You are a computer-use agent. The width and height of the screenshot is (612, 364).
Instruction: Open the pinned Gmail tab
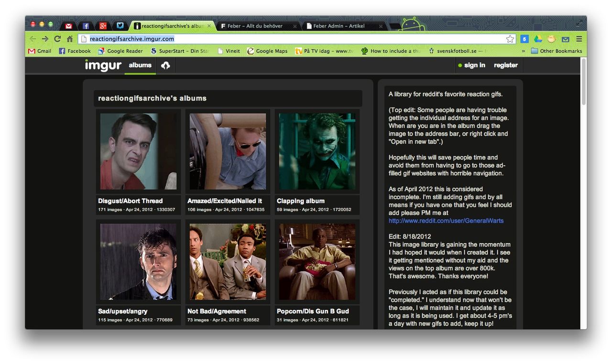(x=69, y=26)
